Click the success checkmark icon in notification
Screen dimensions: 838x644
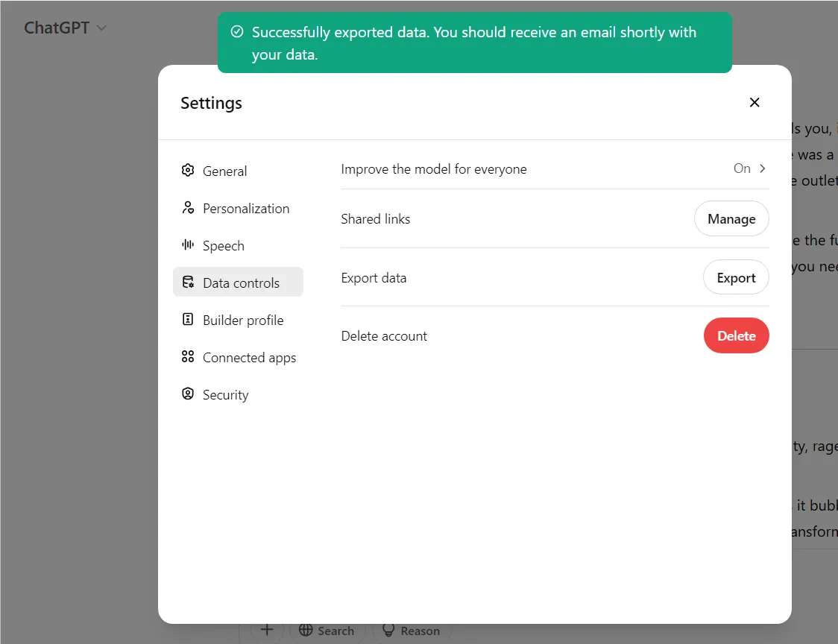click(237, 32)
